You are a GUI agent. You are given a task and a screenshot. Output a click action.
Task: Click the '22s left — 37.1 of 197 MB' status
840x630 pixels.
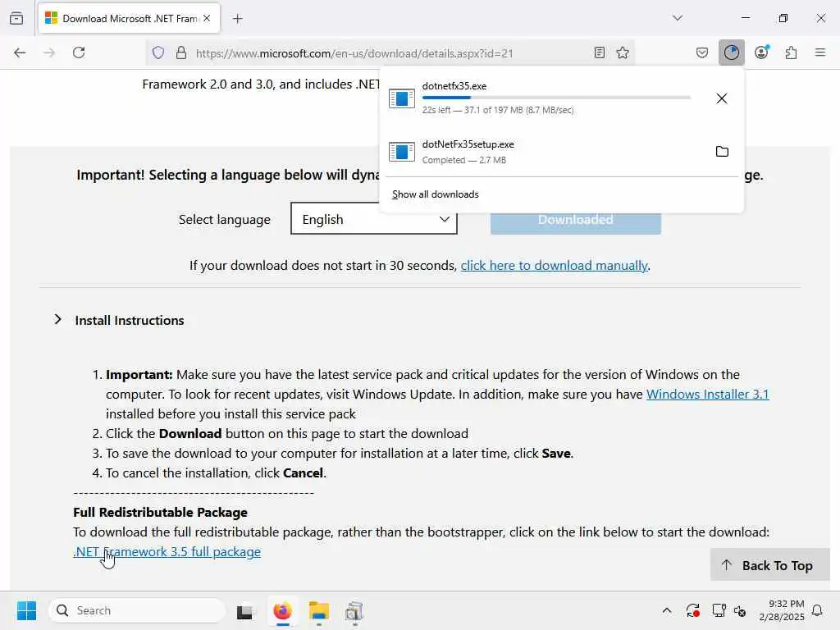point(498,111)
